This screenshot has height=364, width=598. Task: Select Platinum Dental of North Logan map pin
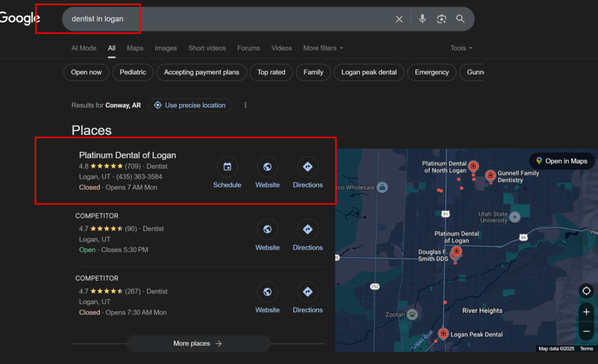pos(473,166)
